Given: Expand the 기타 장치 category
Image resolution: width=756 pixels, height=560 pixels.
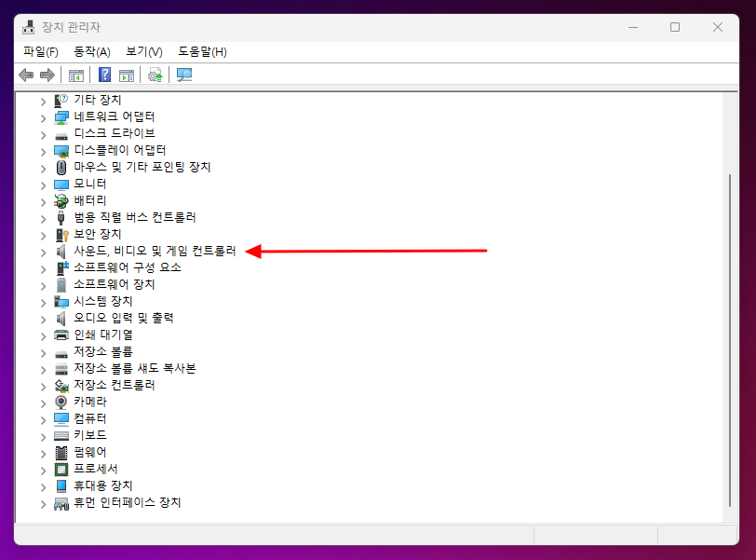Looking at the screenshot, I should 44,102.
